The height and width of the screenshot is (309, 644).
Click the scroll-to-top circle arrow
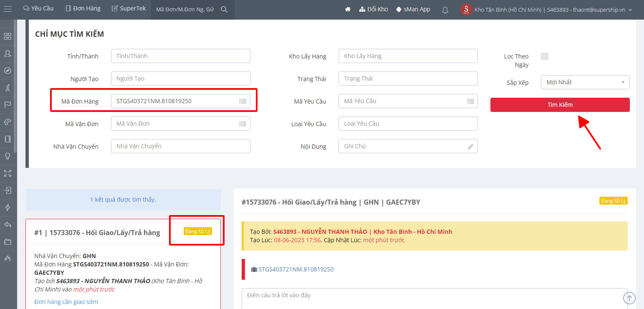(x=629, y=298)
